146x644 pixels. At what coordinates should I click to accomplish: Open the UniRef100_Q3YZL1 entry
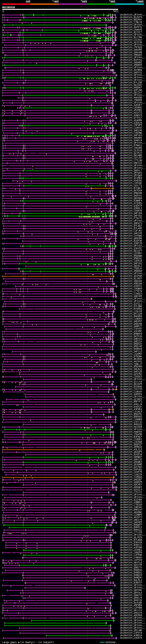[x=131, y=304]
